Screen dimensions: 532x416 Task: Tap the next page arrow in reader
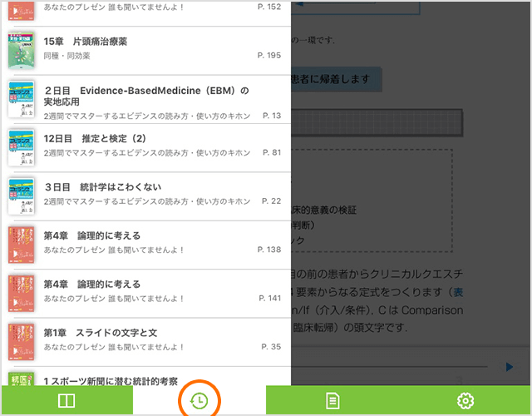tap(509, 367)
